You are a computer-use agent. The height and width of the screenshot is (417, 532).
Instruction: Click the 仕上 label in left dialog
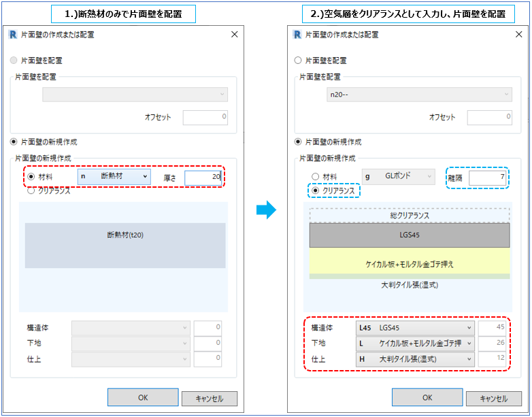34,359
